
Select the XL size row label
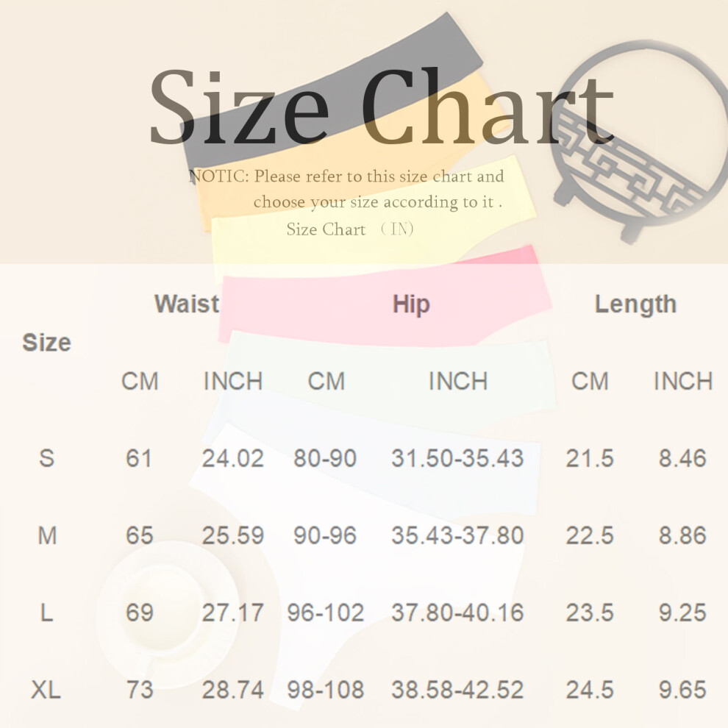click(46, 690)
